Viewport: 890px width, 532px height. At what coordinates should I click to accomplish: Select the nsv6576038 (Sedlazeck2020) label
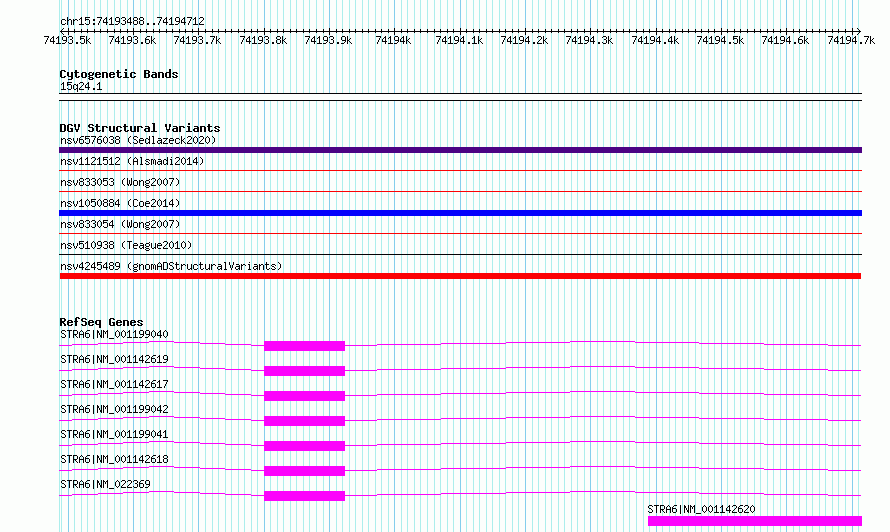[x=138, y=140]
